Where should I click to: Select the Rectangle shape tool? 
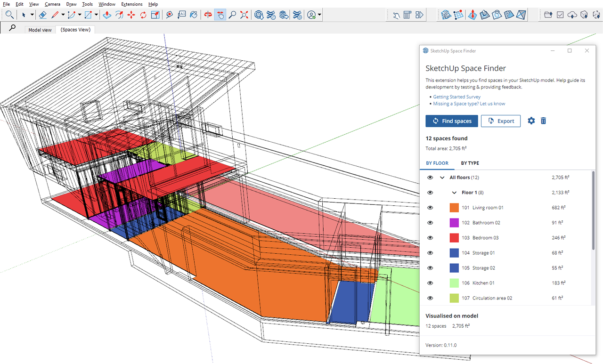pyautogui.click(x=88, y=15)
